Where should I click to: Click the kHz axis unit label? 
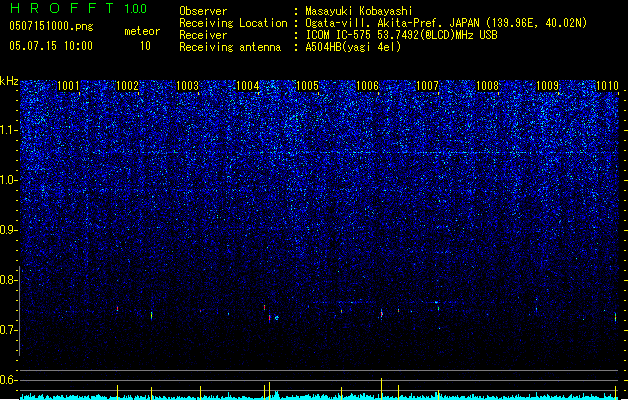[x=9, y=81]
